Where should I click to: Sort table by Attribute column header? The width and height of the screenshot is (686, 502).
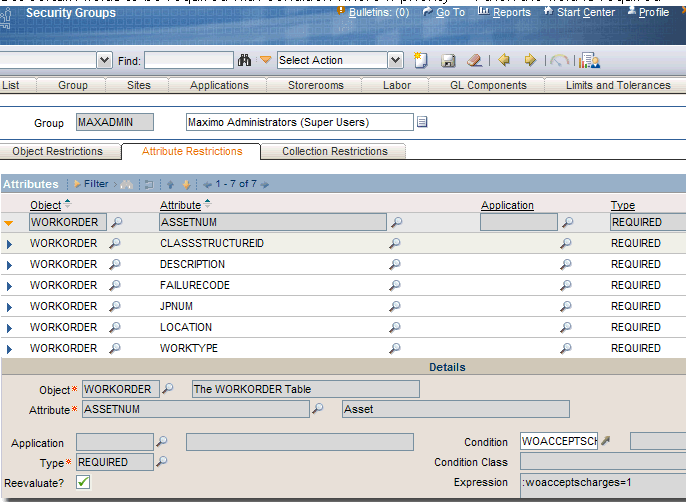[180, 205]
